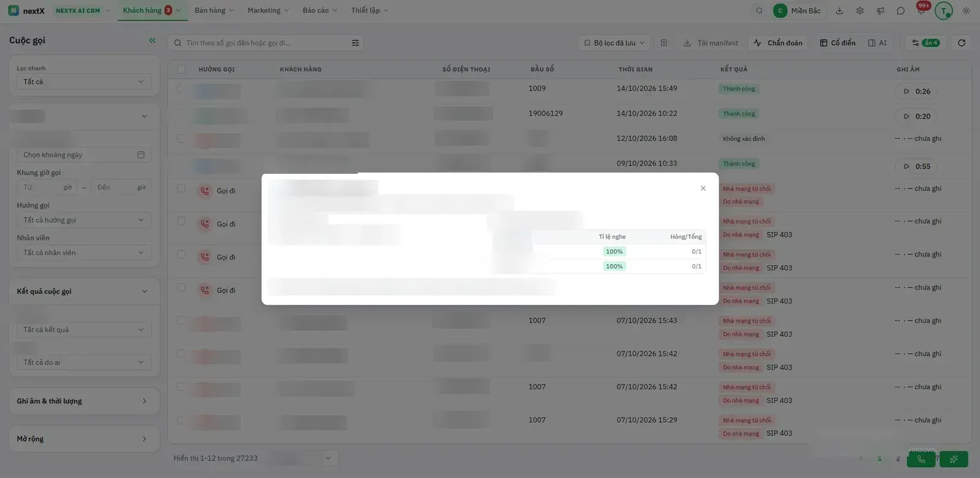Switch to Cổ điển view
Viewport: 980px width, 478px height.
(x=837, y=43)
